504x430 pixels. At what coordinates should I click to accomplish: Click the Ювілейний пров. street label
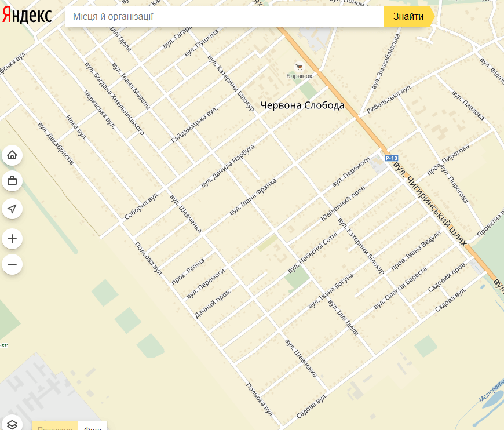[344, 203]
